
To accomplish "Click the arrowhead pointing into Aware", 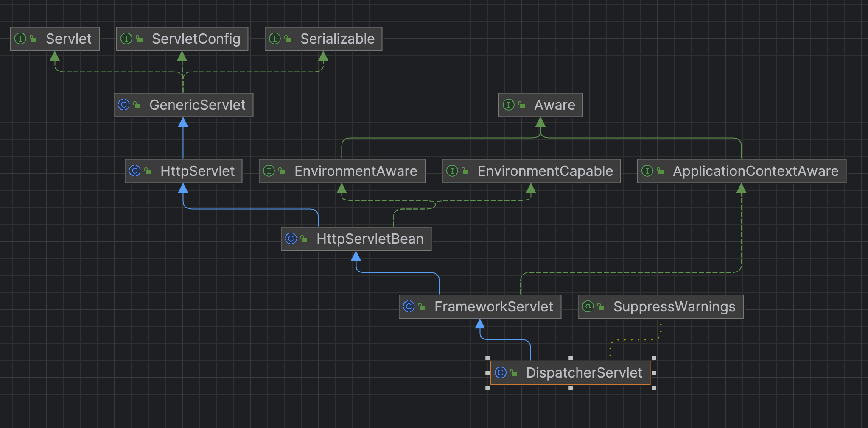I will tap(540, 122).
